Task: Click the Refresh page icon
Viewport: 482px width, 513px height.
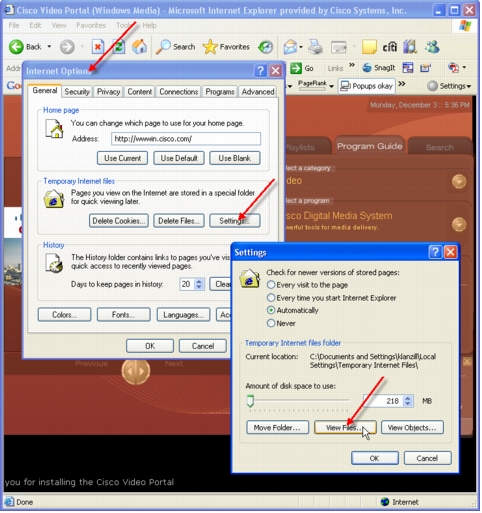Action: pos(118,47)
